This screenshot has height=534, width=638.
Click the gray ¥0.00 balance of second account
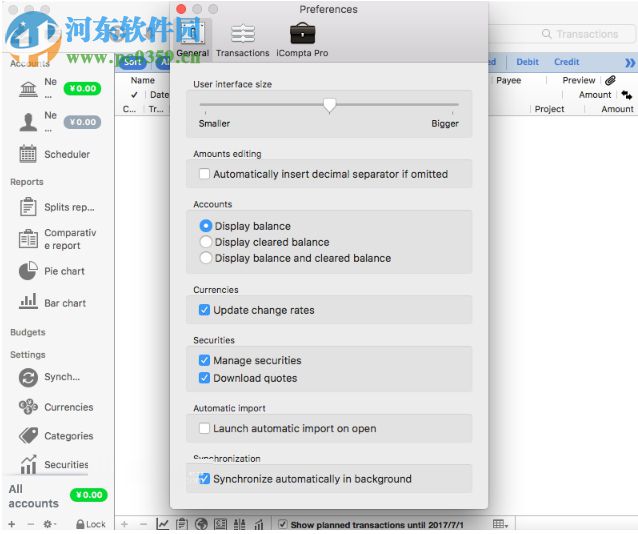click(83, 122)
